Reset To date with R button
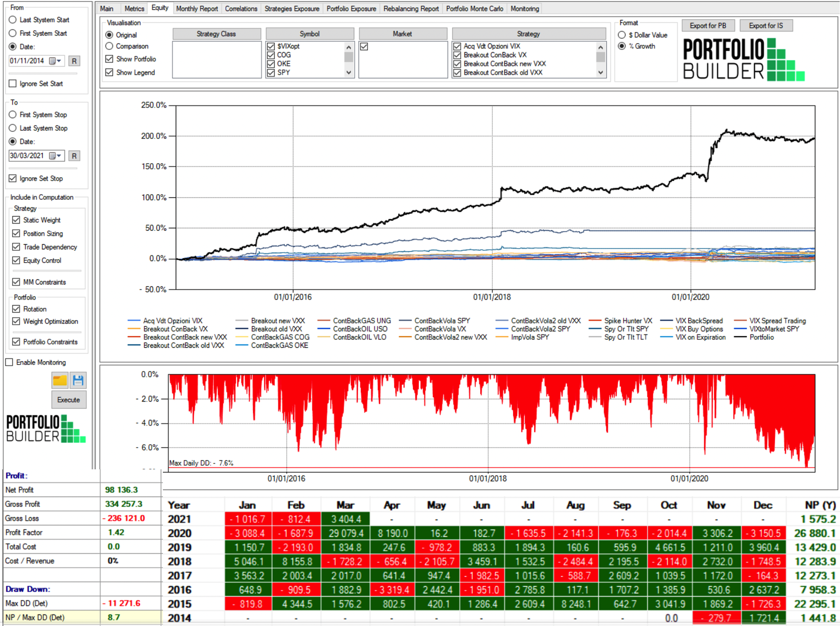 [x=74, y=156]
